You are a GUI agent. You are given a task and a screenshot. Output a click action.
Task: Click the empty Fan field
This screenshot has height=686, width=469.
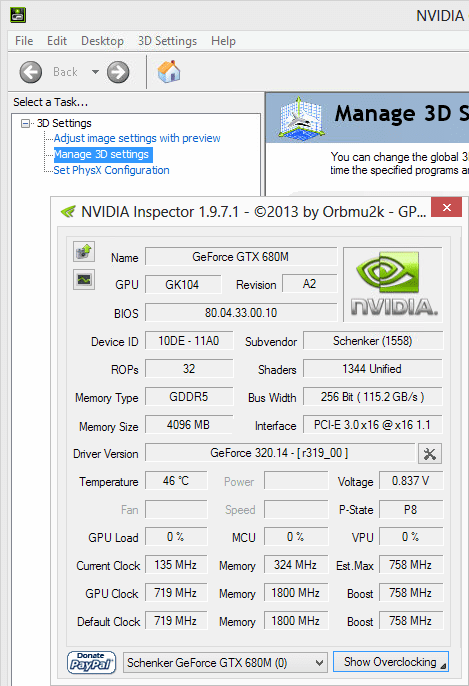(176, 510)
